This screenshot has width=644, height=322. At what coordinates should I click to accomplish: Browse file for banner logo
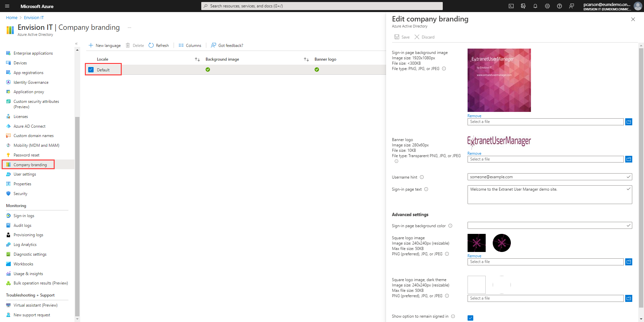(629, 159)
